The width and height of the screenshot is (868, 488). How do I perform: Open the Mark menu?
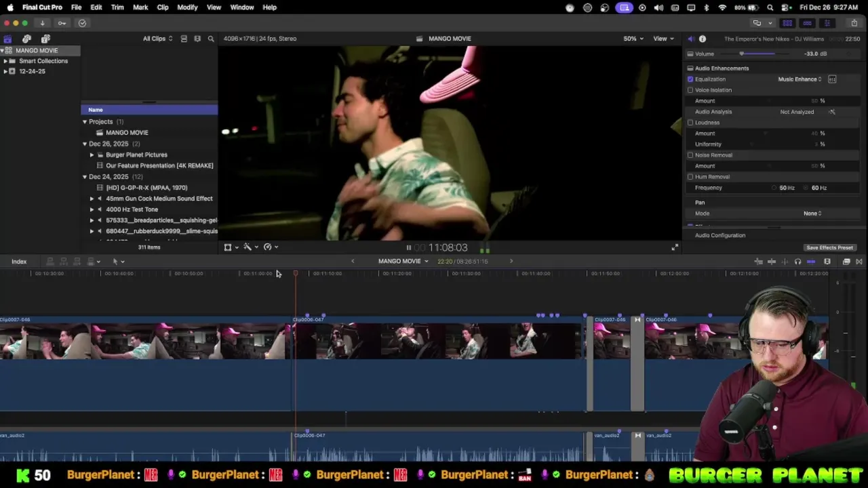click(x=140, y=7)
